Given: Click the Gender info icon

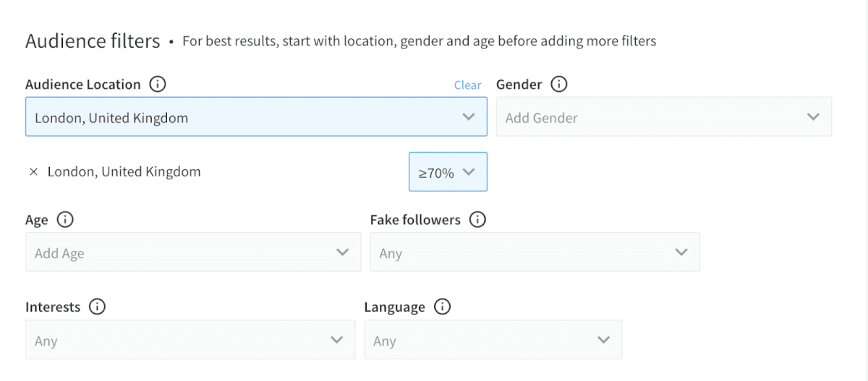Looking at the screenshot, I should pyautogui.click(x=558, y=84).
